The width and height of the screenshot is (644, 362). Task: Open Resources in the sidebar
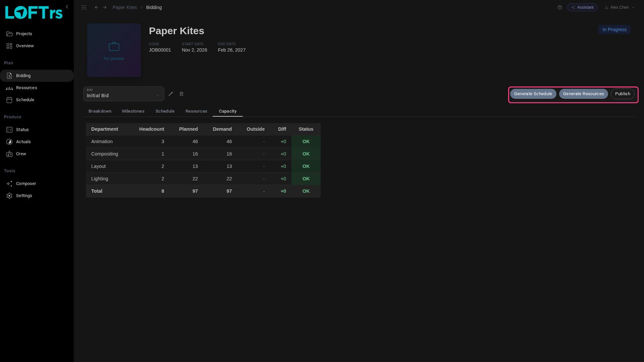point(37,88)
